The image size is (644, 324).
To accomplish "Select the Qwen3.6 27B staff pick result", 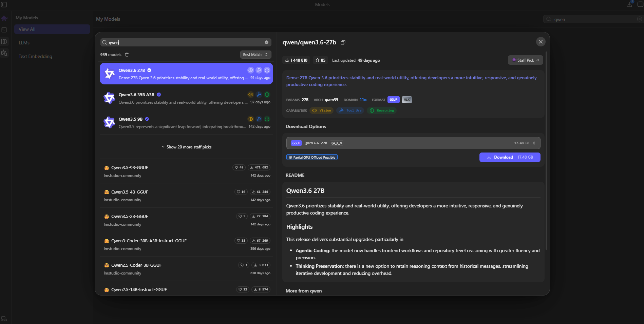I will 186,74.
